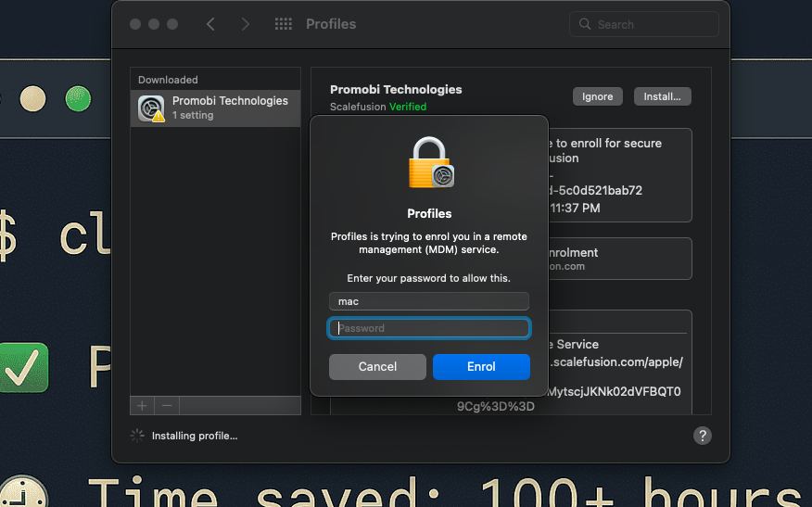Select the username field containing mac
The width and height of the screenshot is (812, 507).
[x=429, y=301]
